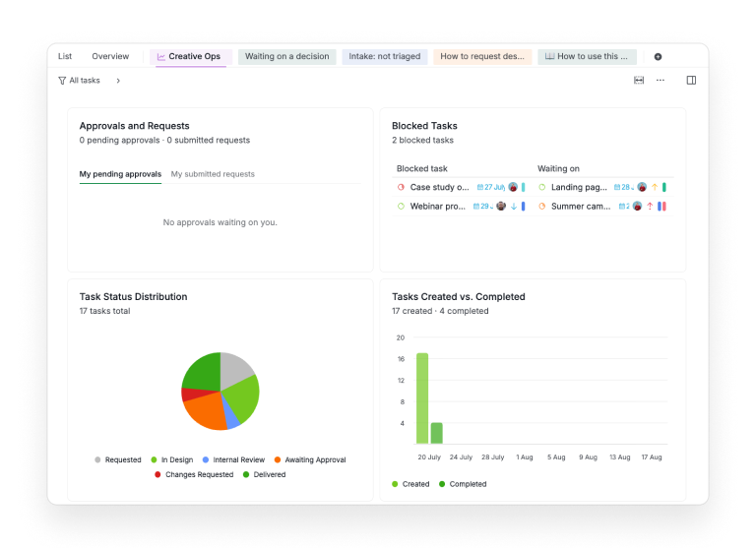The height and width of the screenshot is (548, 756).
Task: Click the Webinar promo due date 29
Action: tap(482, 207)
